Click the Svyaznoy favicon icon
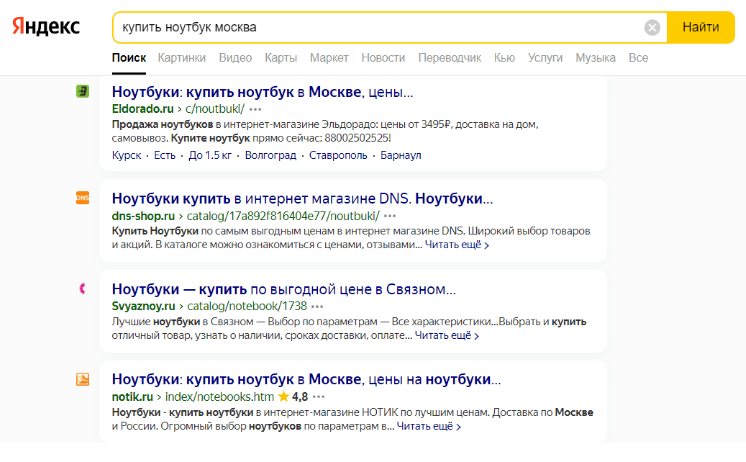This screenshot has height=462, width=746. point(83,289)
